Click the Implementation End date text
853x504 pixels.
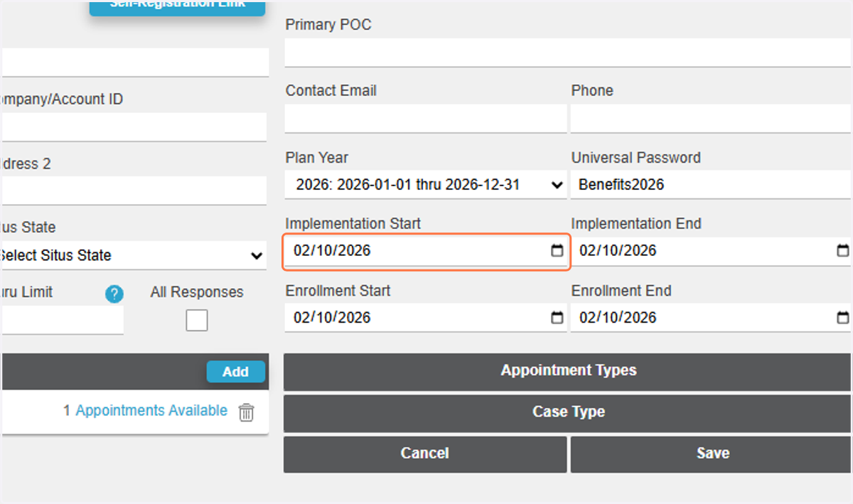click(618, 251)
